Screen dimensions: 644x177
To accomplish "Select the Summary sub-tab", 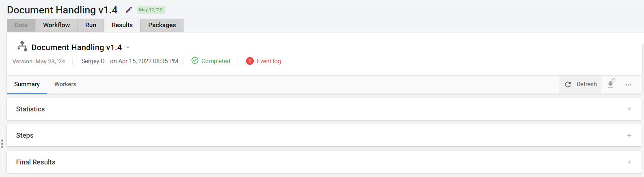I will click(x=27, y=84).
